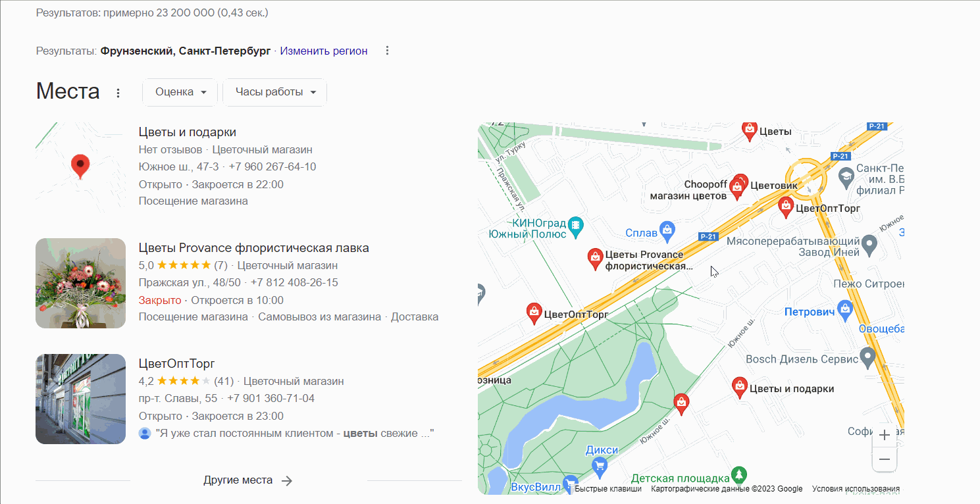The image size is (980, 504).
Task: Open the Цветы и подарки place listing
Action: [x=188, y=132]
